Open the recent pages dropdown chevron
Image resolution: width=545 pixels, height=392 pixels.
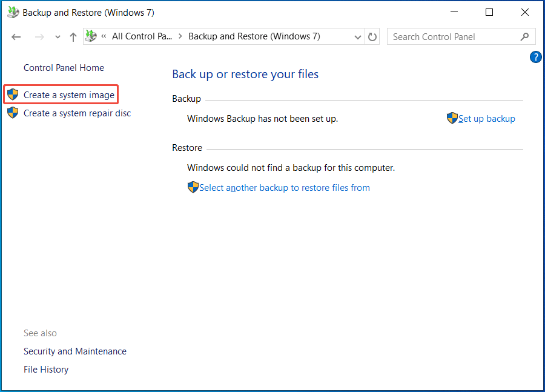point(58,36)
